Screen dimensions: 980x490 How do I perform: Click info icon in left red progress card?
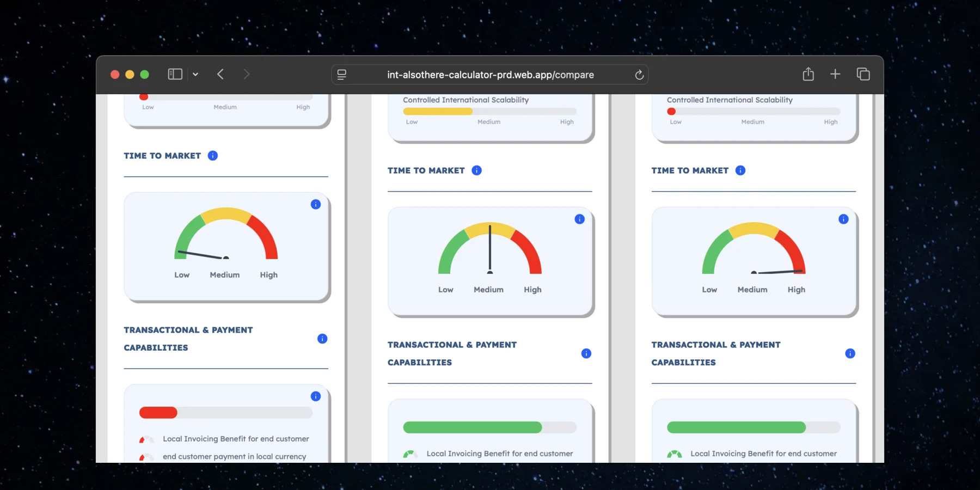click(316, 396)
